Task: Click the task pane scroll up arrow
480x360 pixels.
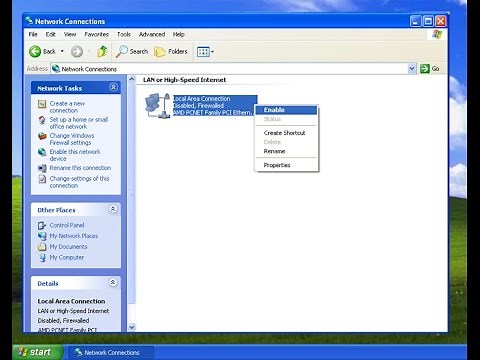Action: tap(132, 79)
